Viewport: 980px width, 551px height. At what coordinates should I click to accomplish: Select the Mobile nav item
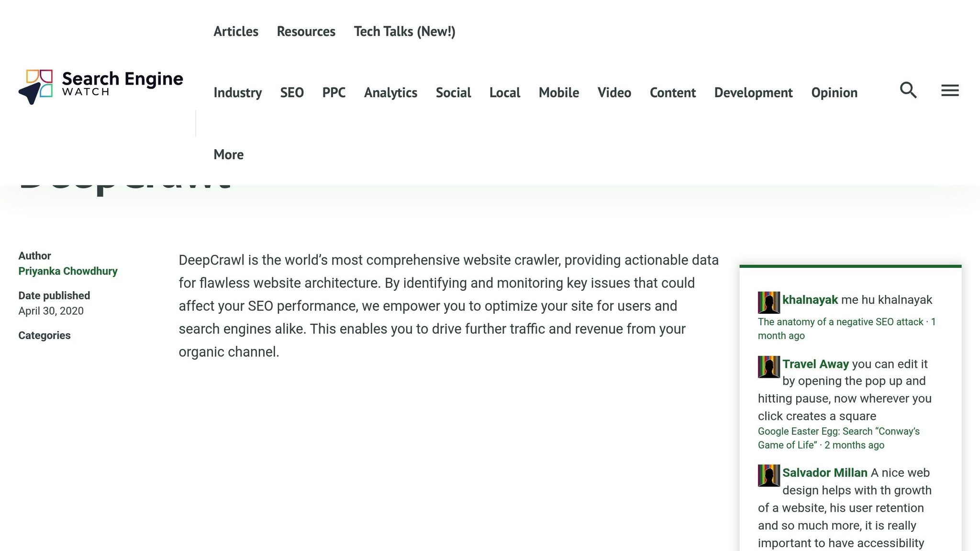coord(559,93)
